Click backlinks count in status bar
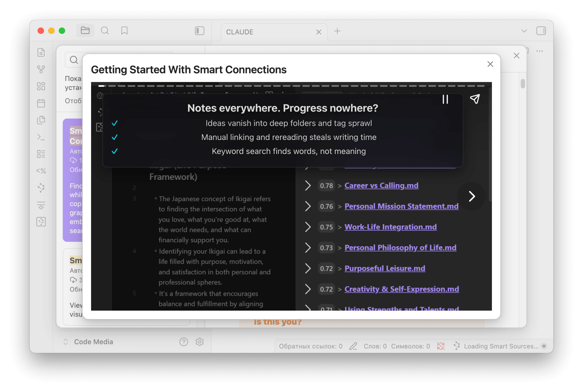Image resolution: width=583 pixels, height=392 pixels. tap(311, 346)
